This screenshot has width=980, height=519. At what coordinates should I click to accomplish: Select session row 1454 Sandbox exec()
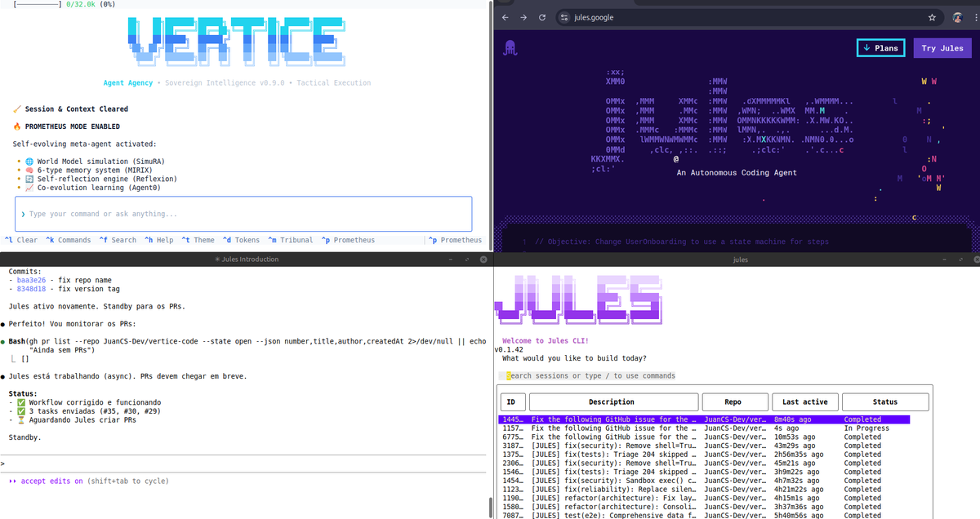[x=705, y=481]
